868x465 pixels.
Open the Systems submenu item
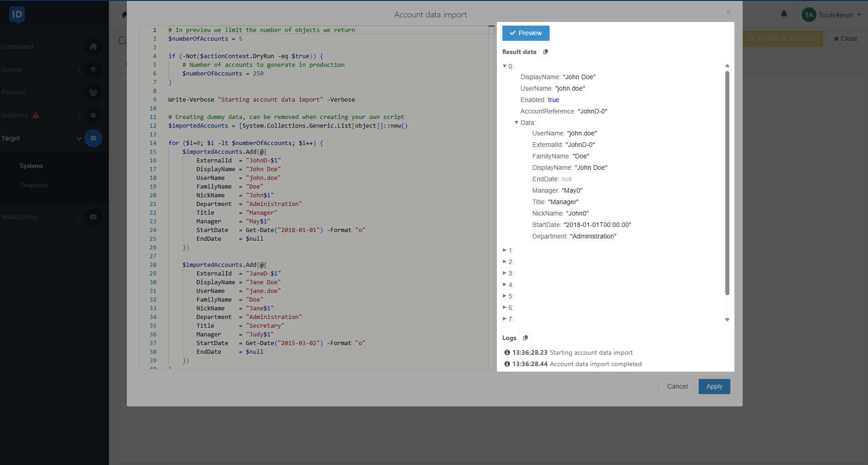point(31,166)
